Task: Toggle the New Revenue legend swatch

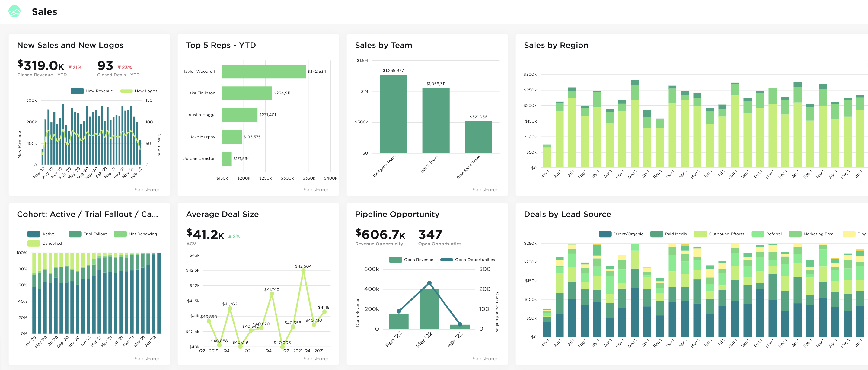Action: [x=77, y=91]
